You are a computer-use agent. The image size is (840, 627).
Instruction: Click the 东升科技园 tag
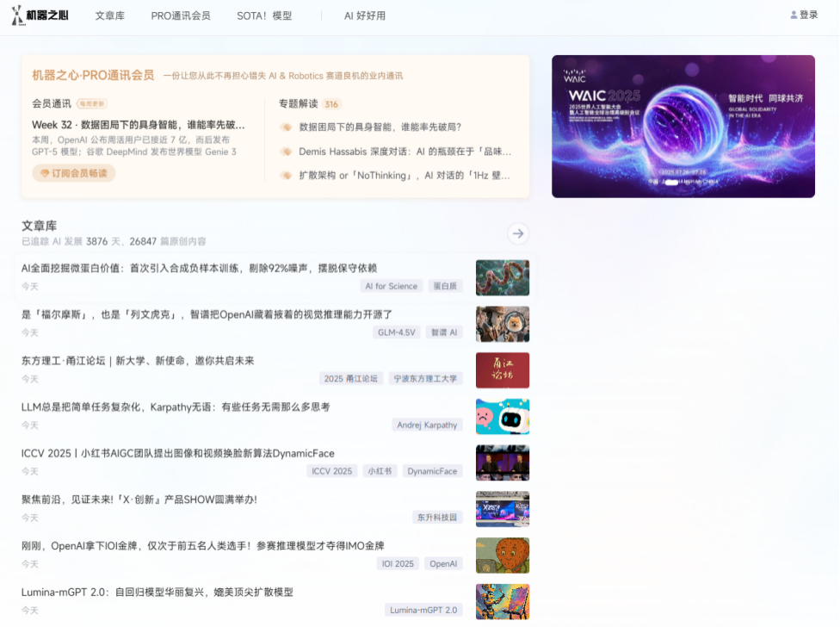point(437,517)
